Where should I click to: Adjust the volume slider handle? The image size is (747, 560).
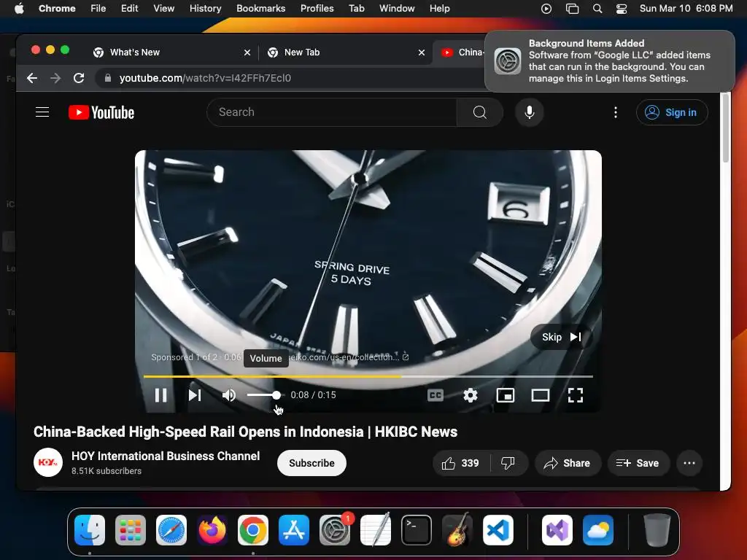pyautogui.click(x=276, y=395)
